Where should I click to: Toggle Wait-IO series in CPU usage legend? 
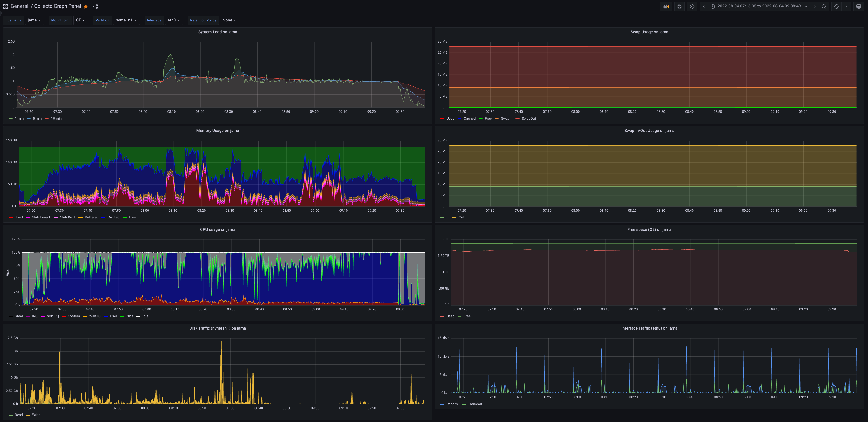point(95,316)
